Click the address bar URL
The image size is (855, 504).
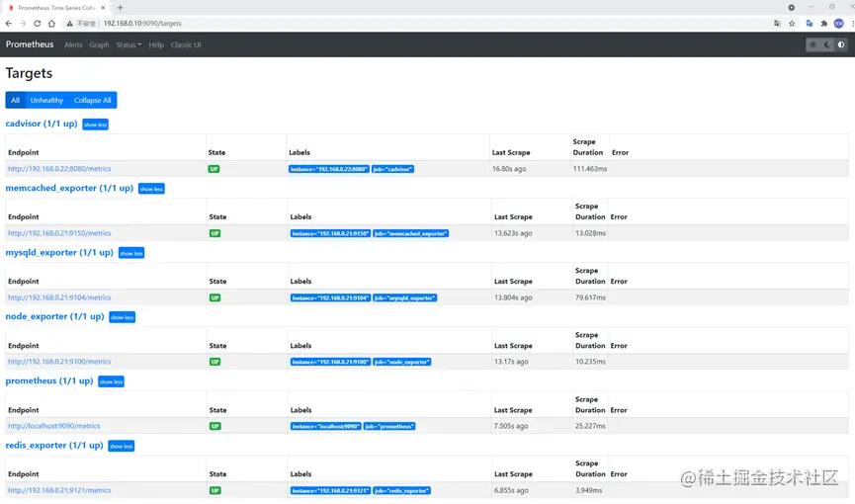click(x=142, y=24)
